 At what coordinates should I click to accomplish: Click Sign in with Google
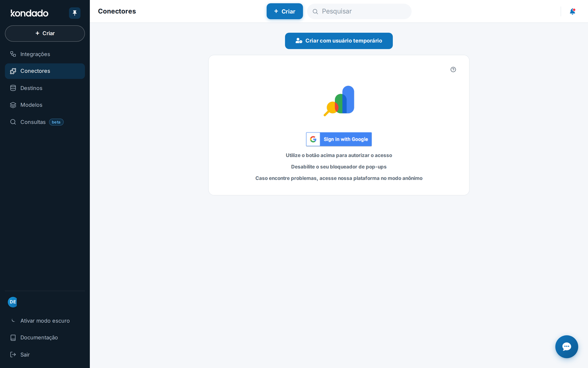click(x=339, y=139)
